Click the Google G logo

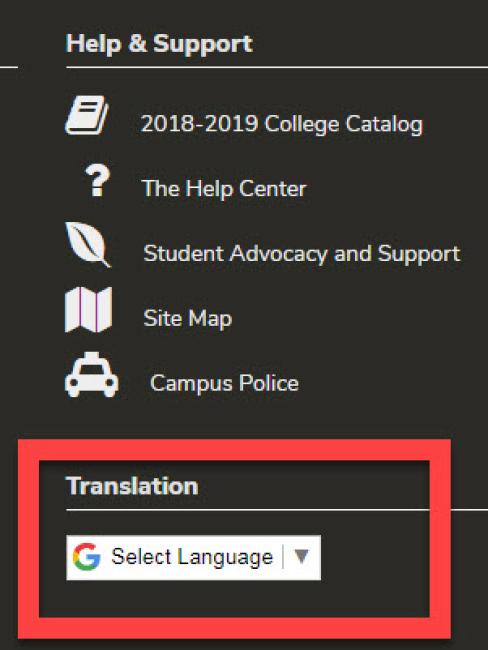pyautogui.click(x=87, y=557)
